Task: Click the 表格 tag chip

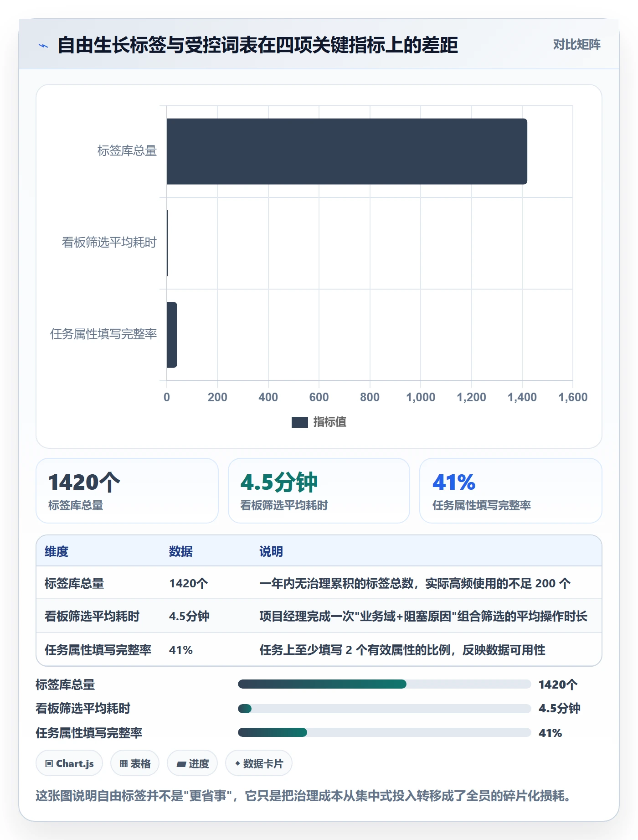Action: [x=135, y=763]
